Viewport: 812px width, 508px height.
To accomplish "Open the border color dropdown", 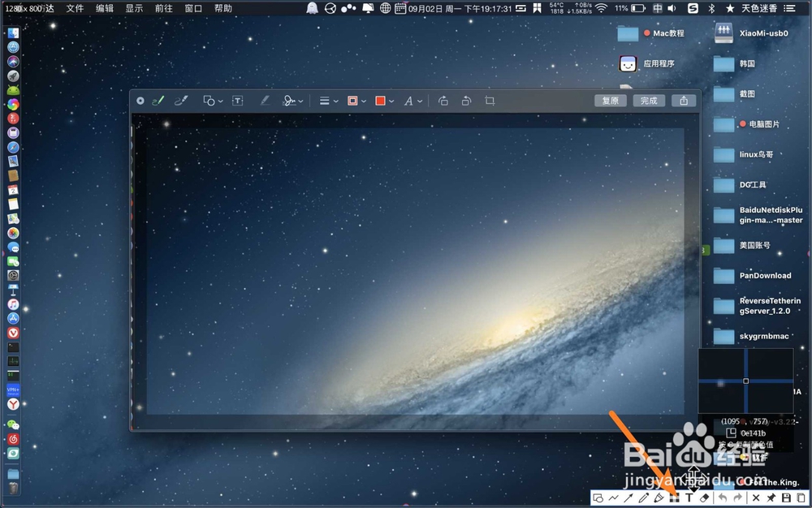I will tap(356, 101).
